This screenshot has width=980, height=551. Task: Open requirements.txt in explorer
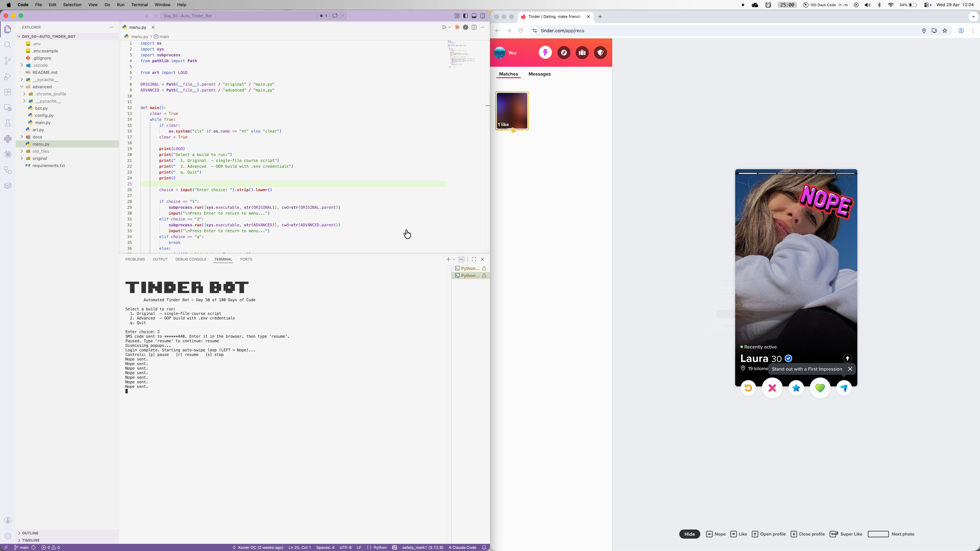(x=49, y=166)
